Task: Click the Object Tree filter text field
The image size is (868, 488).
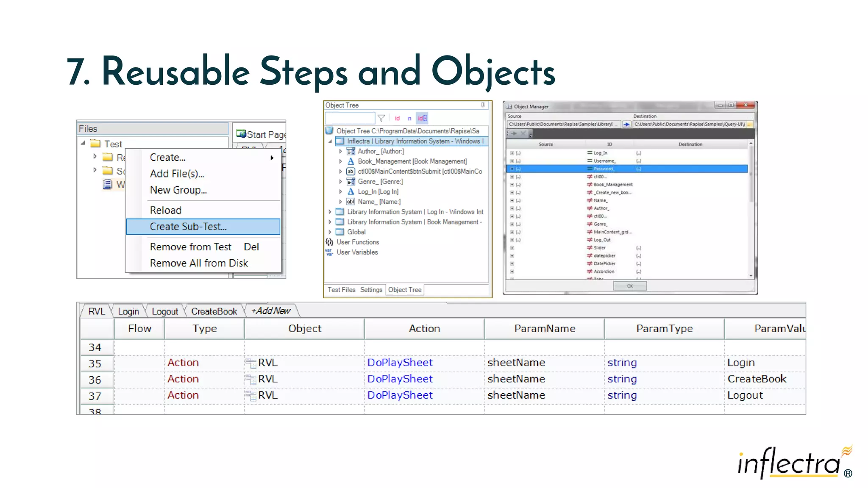Action: 350,118
